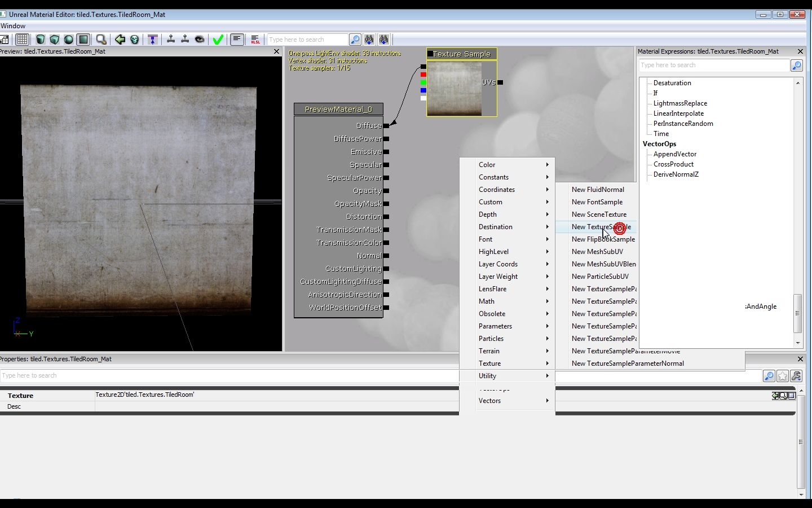Viewport: 812px width, 508px height.
Task: Click the Diffuse input pin
Action: 386,126
